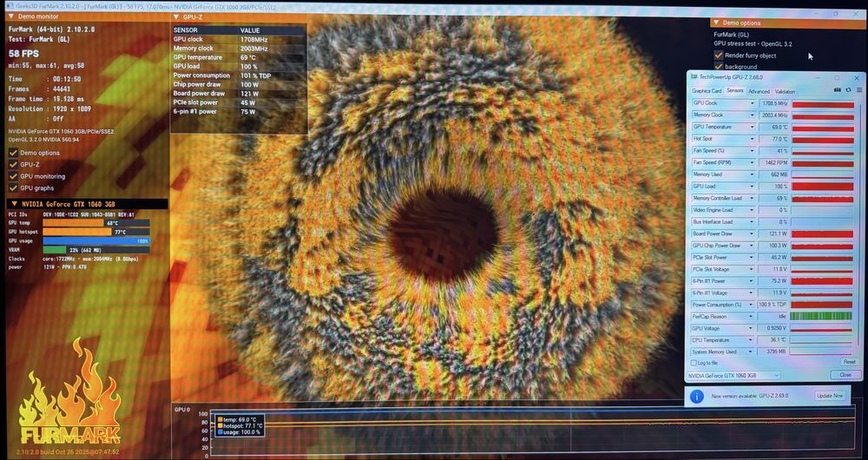Open the GPU-Z hamburger menu icon

859,89
